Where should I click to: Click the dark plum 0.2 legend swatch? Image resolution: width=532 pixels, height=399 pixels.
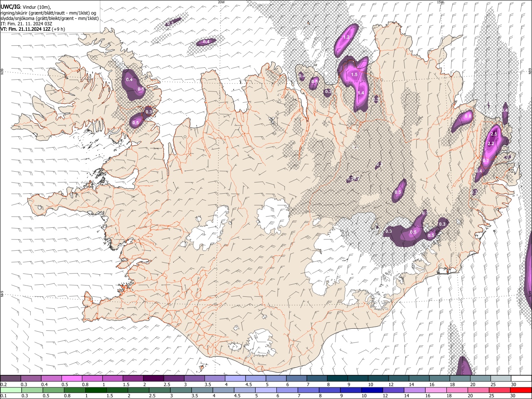(10, 378)
